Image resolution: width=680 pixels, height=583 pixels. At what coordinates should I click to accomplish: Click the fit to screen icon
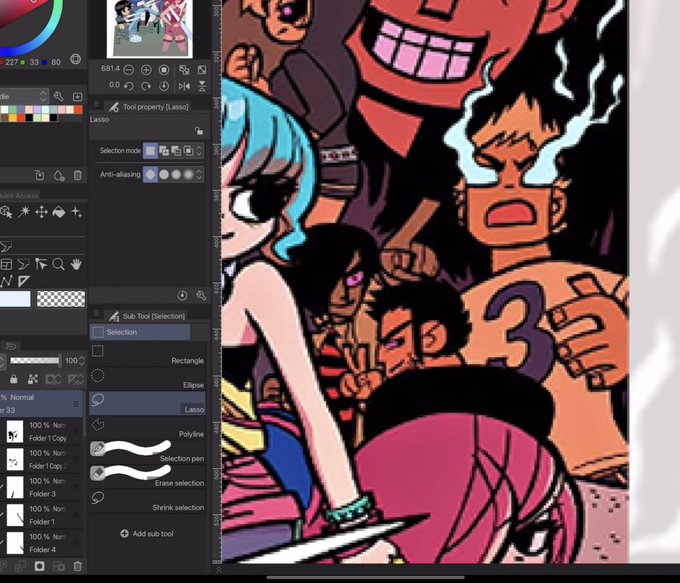(x=202, y=69)
